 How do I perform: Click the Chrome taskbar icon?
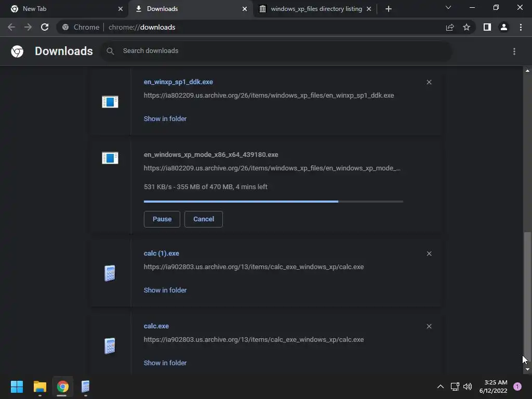62,387
